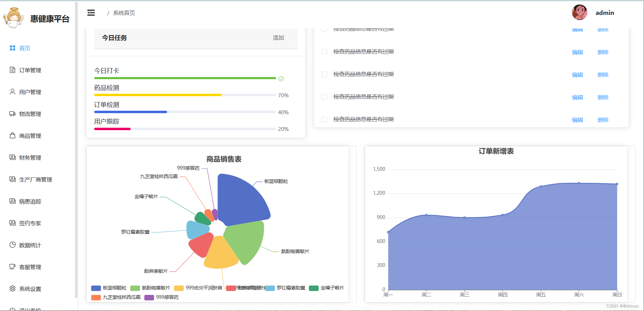Click the 数据统计 pie chart icon
The height and width of the screenshot is (311, 644).
(13, 245)
